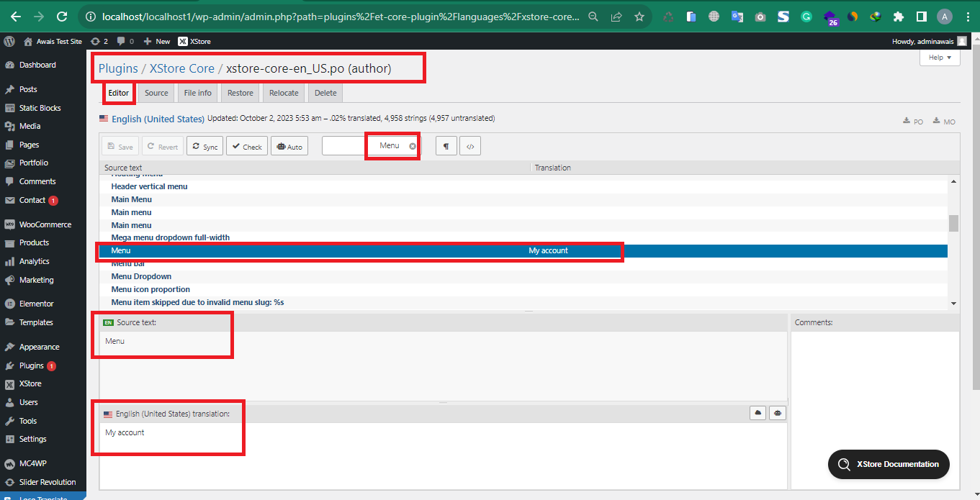Open the Google Translate extension icon
Screen dimensions: 980x500
coord(737,17)
